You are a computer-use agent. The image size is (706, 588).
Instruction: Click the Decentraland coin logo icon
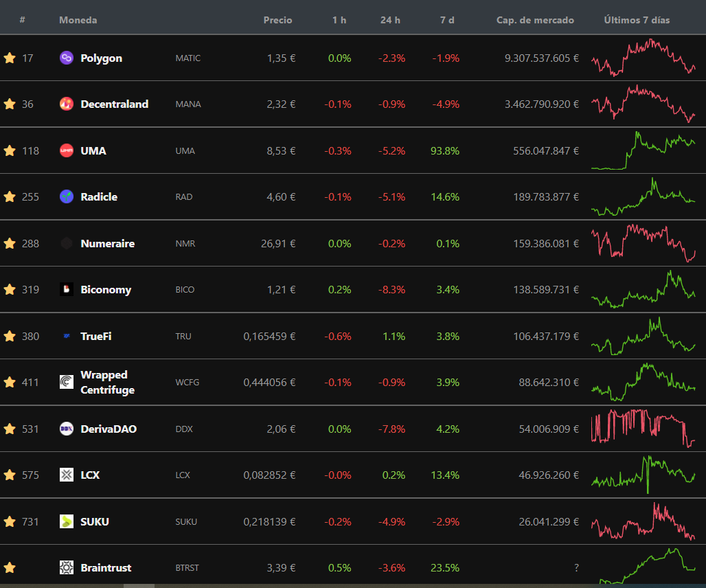click(67, 104)
